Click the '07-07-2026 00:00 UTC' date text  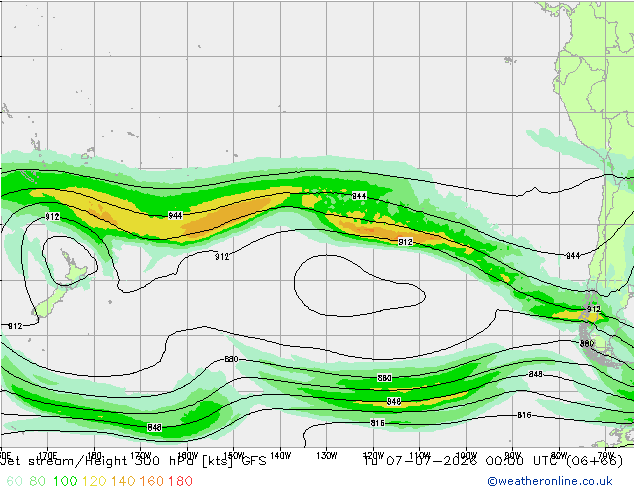[474, 461]
